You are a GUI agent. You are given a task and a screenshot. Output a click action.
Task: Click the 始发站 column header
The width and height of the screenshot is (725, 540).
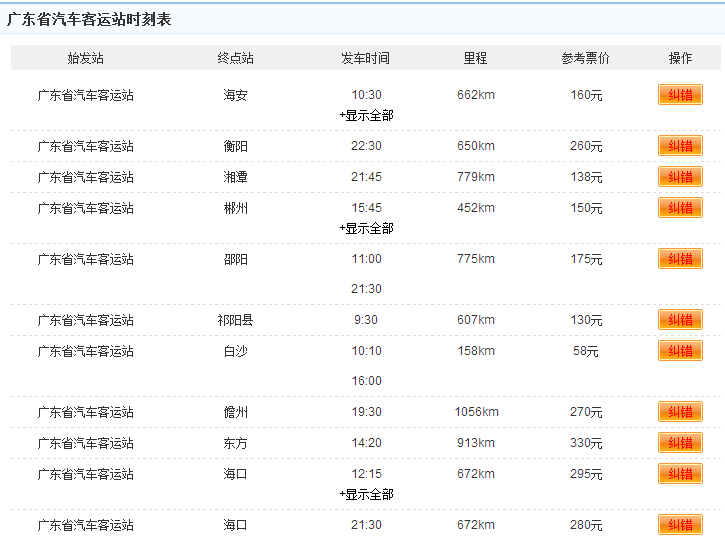pos(86,58)
